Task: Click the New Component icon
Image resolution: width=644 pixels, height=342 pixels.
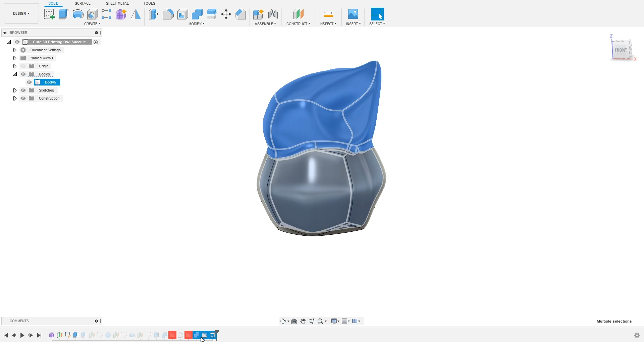Action: point(258,14)
